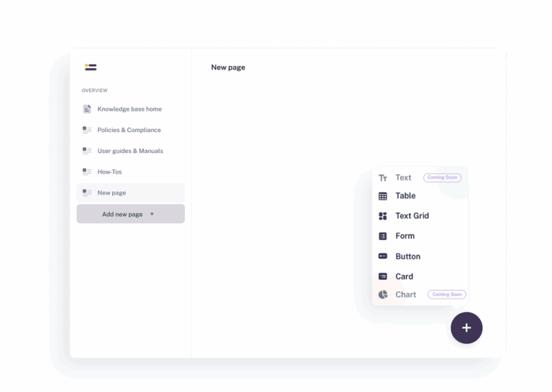Image resolution: width=552 pixels, height=392 pixels.
Task: Click the Table component icon
Action: click(x=382, y=196)
